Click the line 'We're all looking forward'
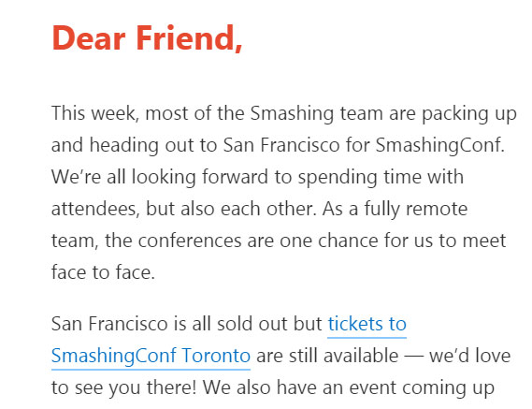Screen dimensions: 532x409 (x=257, y=177)
